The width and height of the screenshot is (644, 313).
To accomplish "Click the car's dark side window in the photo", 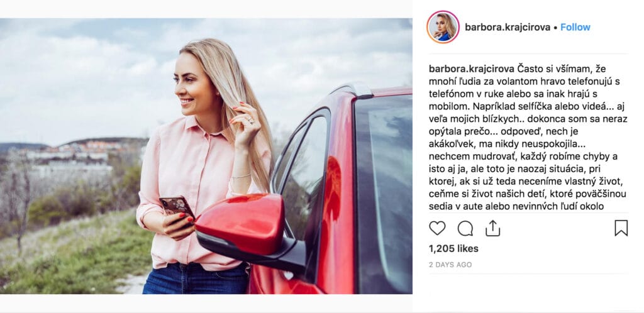I will 384,193.
